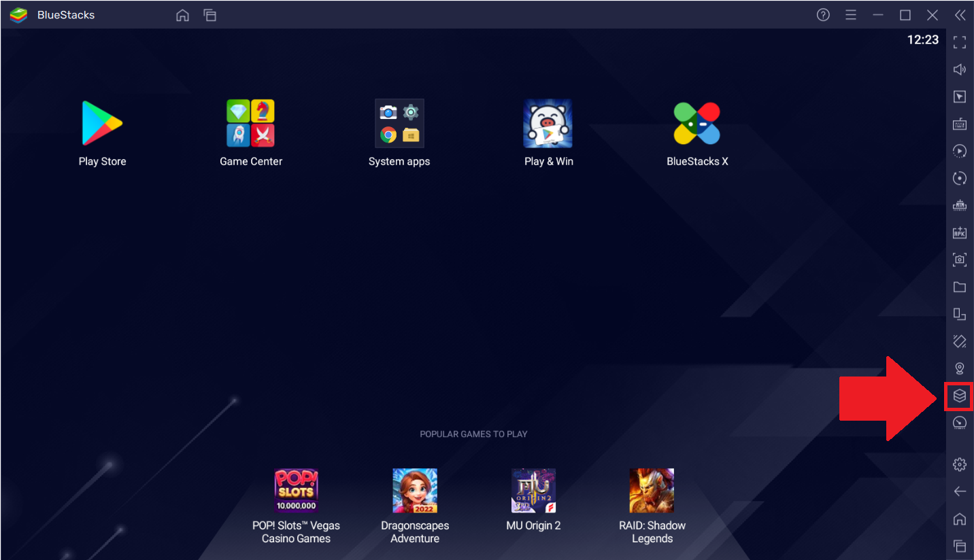This screenshot has width=974, height=560.
Task: Click the back arrow in sidebar
Action: click(960, 491)
